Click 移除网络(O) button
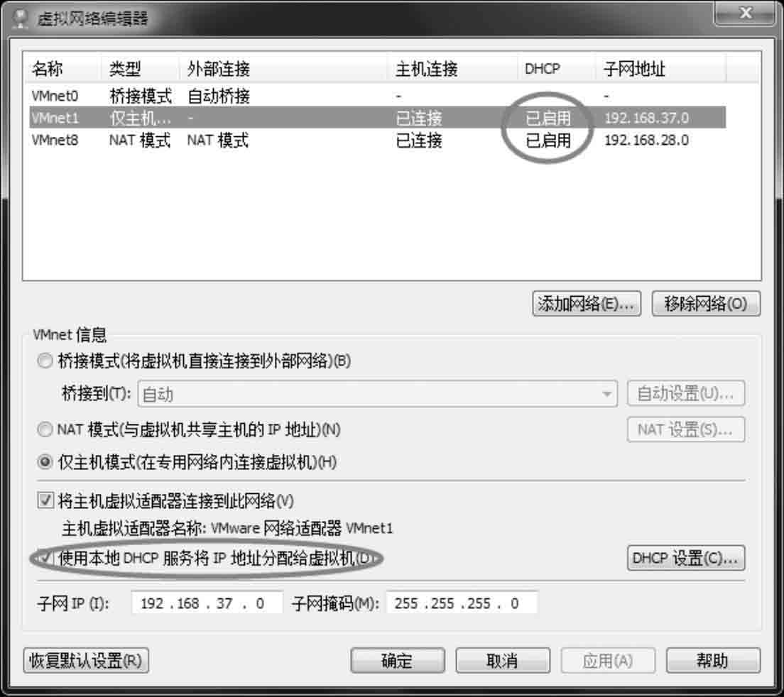 [706, 304]
